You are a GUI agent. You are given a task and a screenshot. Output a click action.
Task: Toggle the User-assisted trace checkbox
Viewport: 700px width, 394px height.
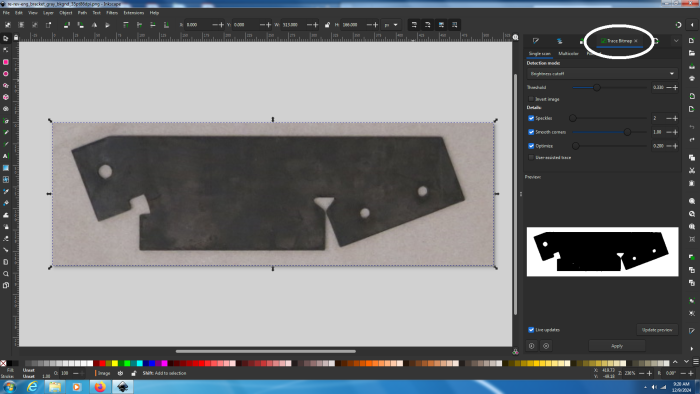coord(531,158)
